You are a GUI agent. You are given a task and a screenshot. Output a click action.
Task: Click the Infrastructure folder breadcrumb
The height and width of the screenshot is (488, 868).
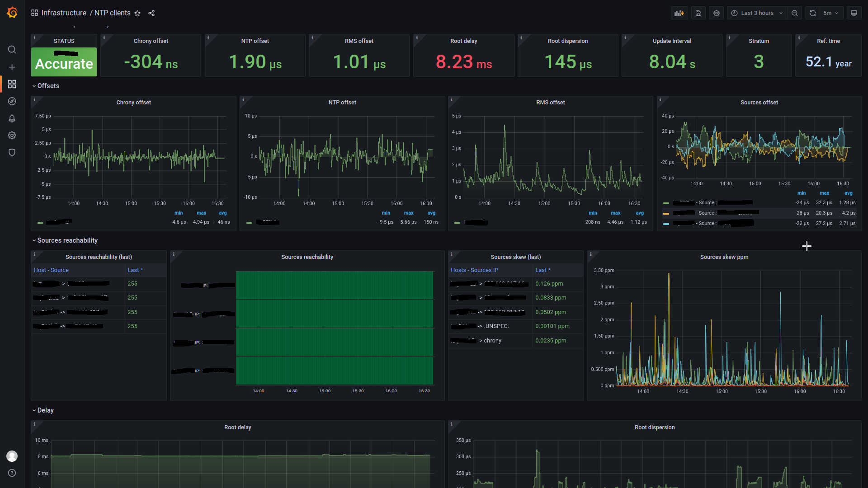tap(64, 13)
